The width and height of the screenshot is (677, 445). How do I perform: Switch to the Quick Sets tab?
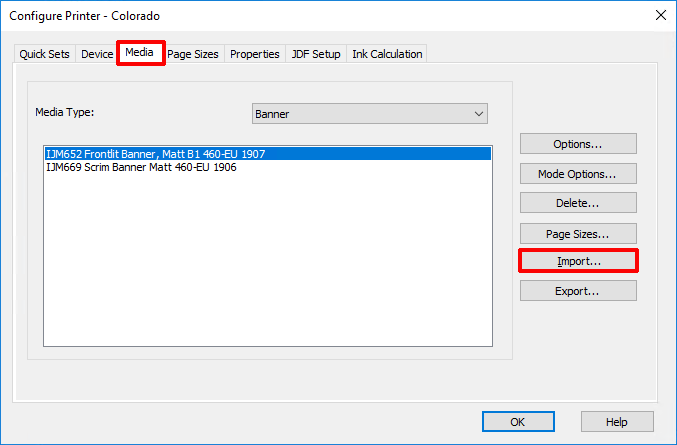coord(44,54)
